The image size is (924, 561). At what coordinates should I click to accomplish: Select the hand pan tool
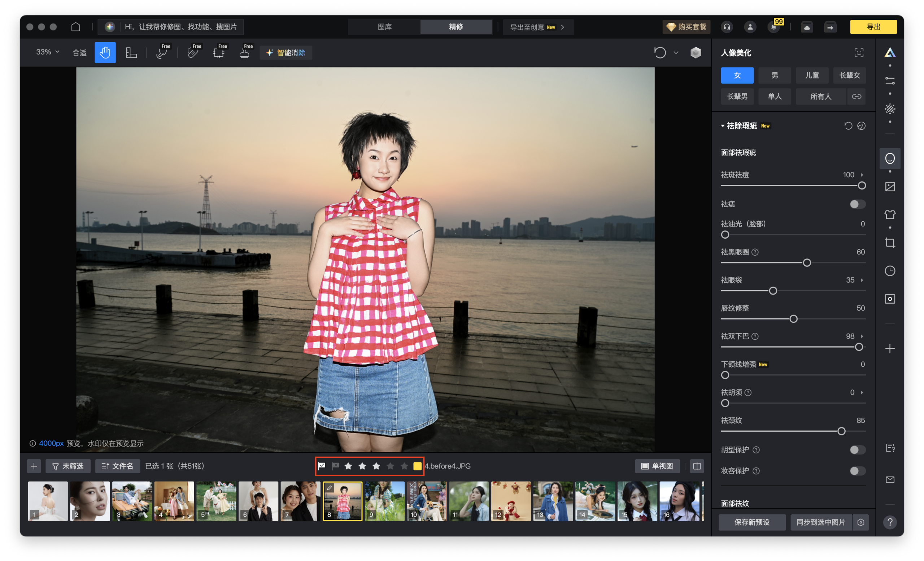click(105, 52)
